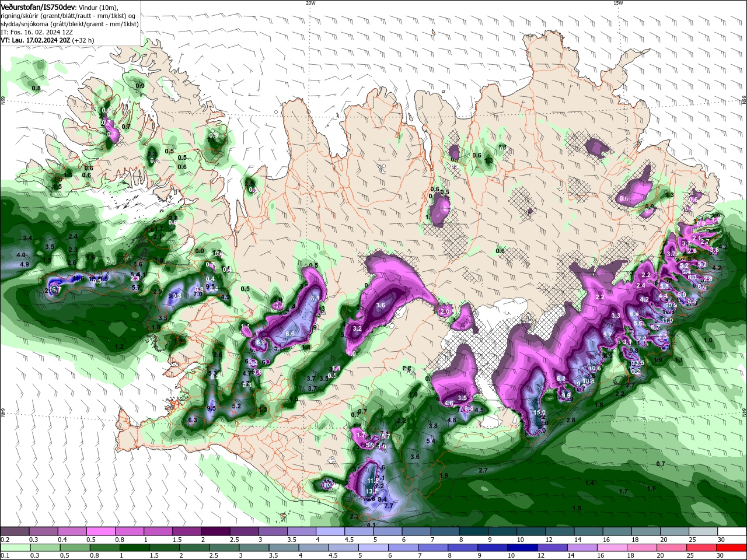
Task: Select the dark teal 9 swatch in top legend row
Action: point(503,531)
